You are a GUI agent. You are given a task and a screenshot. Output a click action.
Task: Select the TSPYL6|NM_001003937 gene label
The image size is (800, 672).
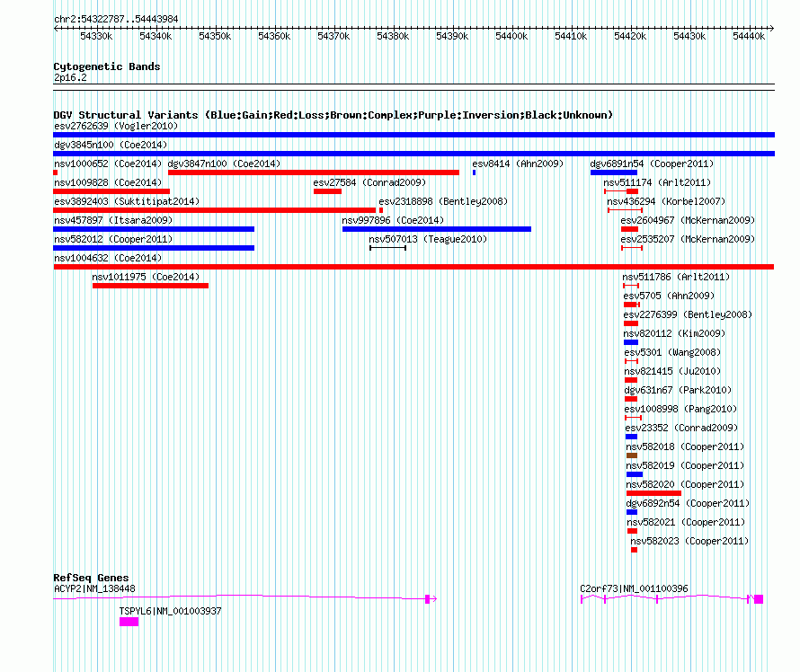coord(171,611)
